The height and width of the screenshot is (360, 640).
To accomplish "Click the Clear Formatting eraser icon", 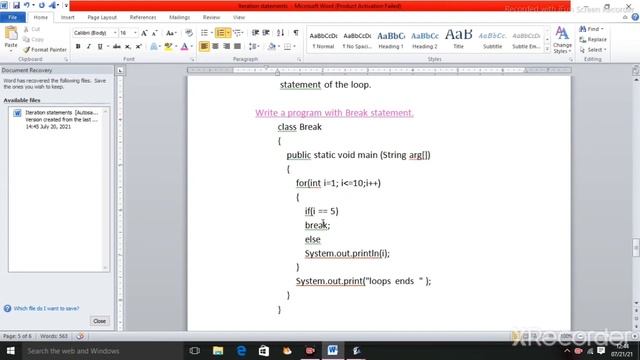I will coord(189,33).
